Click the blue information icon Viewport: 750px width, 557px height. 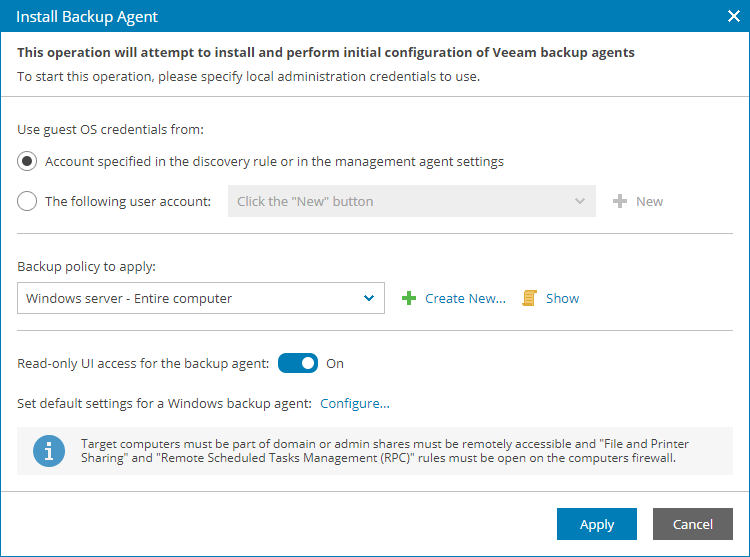point(48,451)
